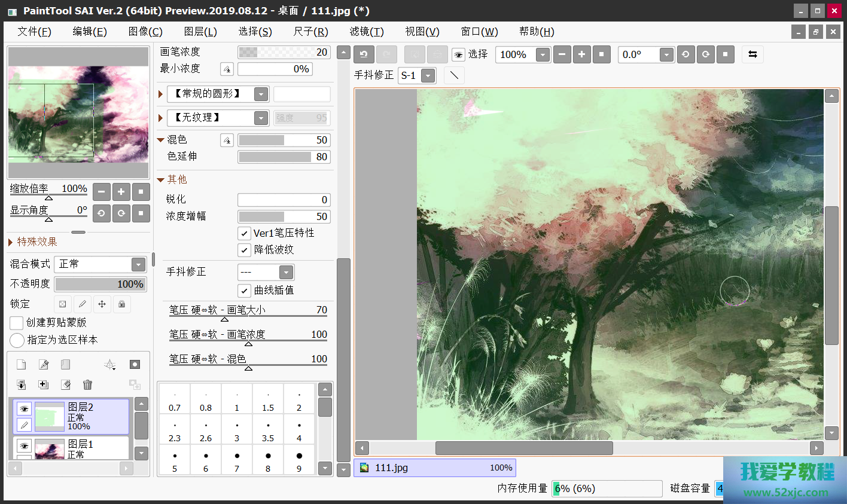Click the navigator preview thumbnail
847x504 pixels.
click(x=78, y=114)
